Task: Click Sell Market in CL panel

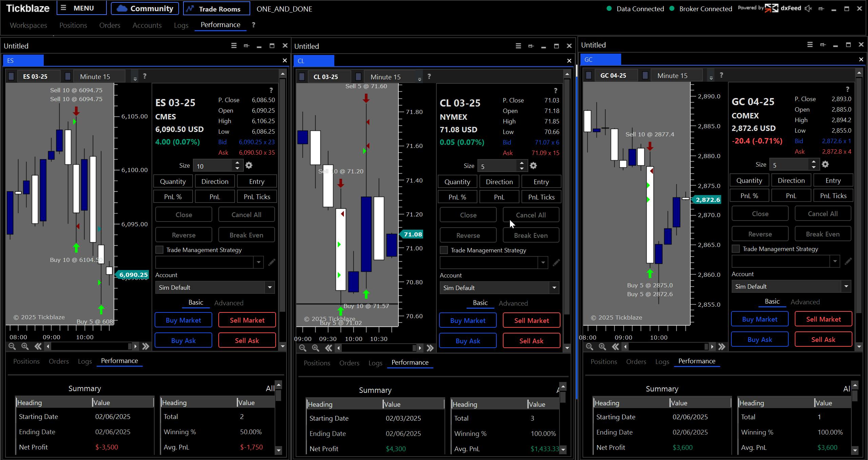Action: click(x=531, y=320)
